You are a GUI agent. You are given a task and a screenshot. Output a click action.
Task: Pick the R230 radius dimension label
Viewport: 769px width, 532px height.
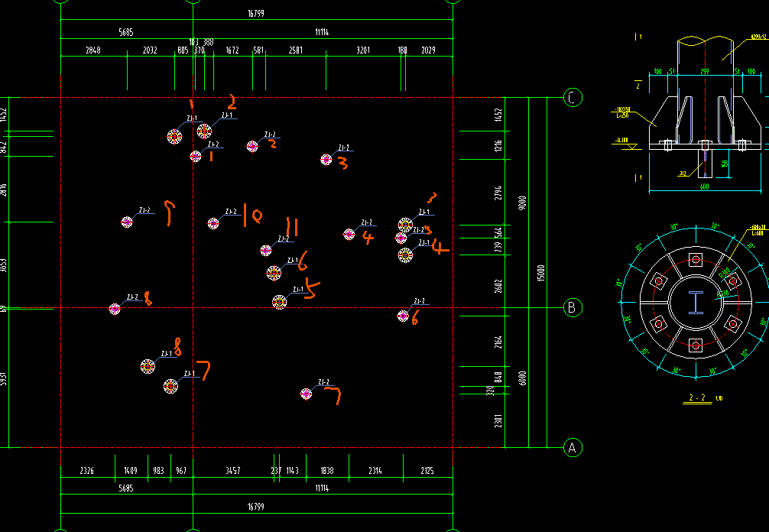[722, 294]
